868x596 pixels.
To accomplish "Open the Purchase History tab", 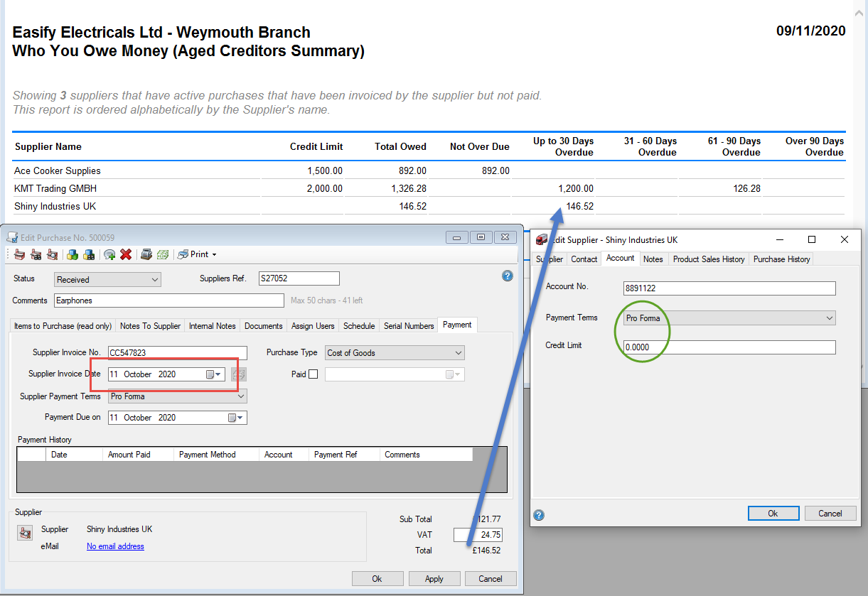I will (x=781, y=259).
